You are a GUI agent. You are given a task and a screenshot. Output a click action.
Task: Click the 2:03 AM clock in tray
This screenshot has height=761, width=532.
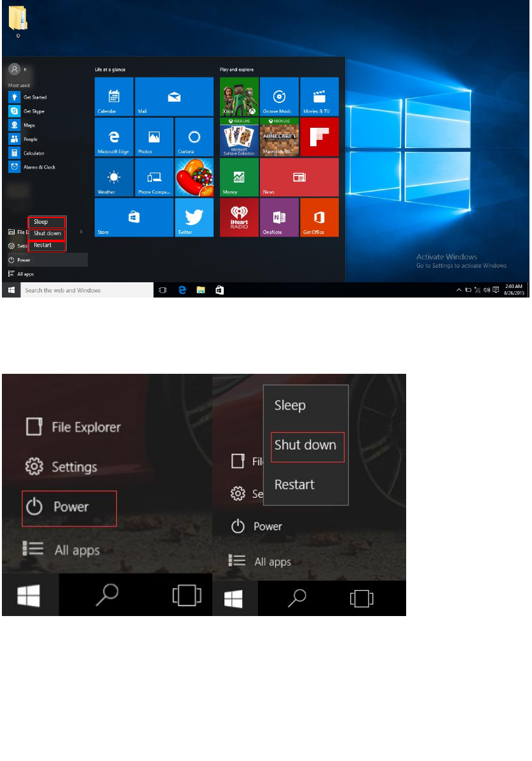click(514, 290)
